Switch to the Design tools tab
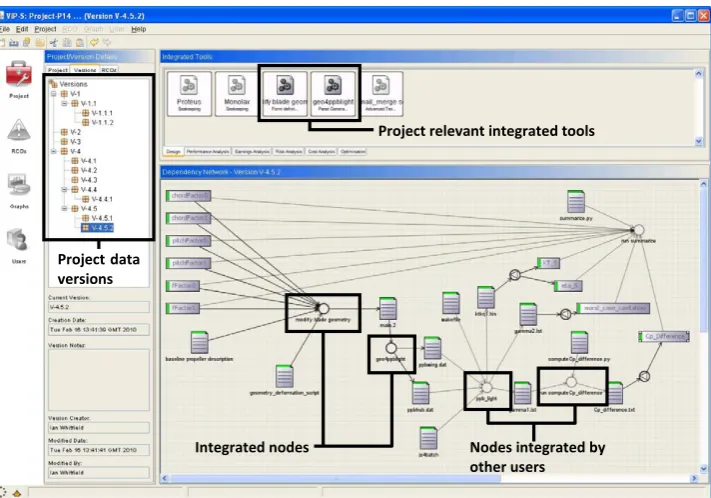 tap(173, 151)
